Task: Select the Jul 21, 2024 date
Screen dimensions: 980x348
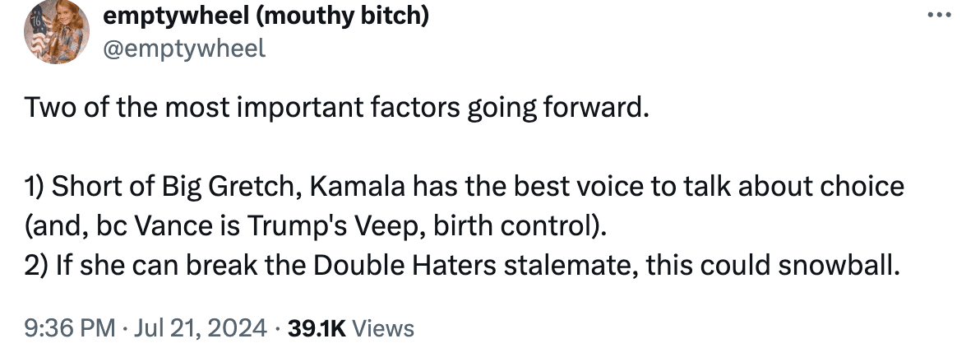Action: [x=201, y=328]
